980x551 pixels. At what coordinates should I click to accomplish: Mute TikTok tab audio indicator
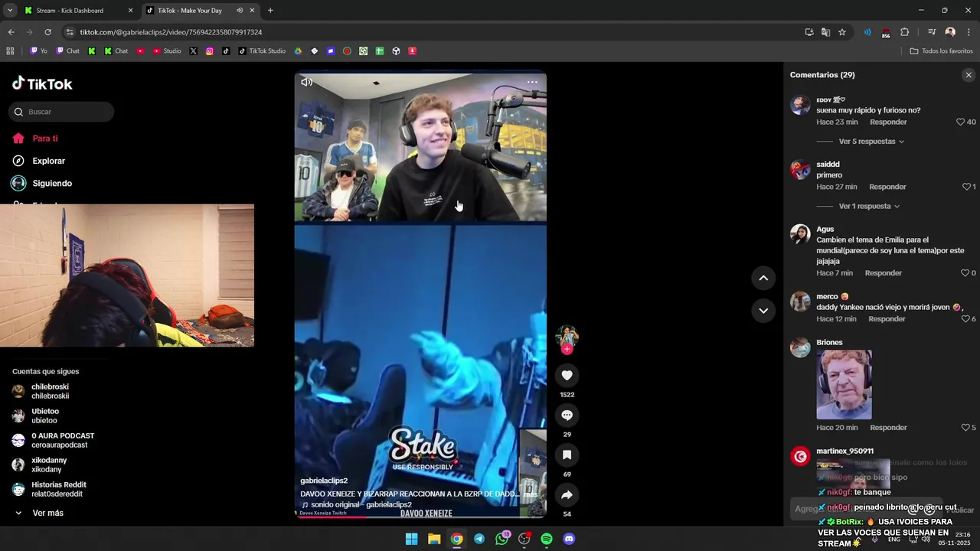[240, 11]
